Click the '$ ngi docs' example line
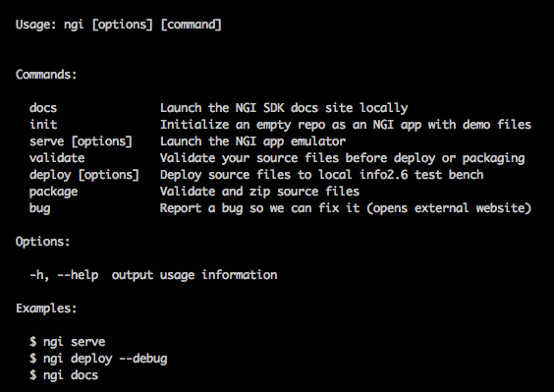Screen dimensions: 554x392 [x=64, y=375]
